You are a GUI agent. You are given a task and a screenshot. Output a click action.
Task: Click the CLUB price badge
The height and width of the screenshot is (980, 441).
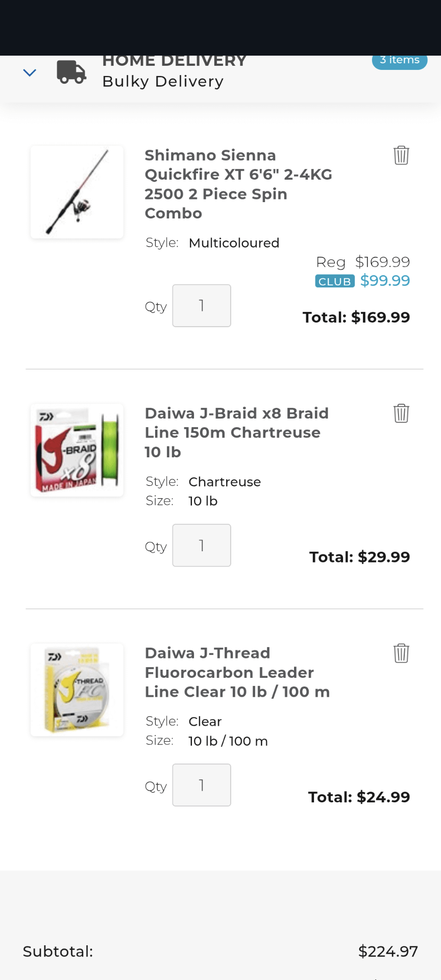335,281
